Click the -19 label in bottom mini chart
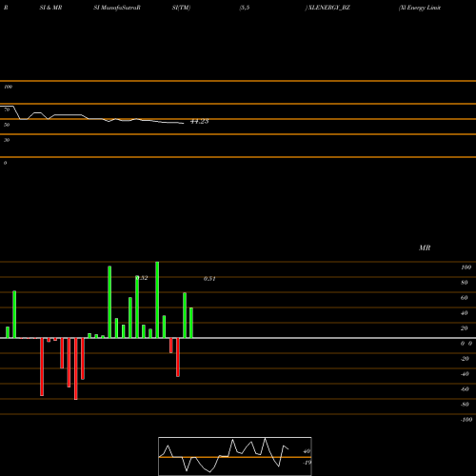The width and height of the screenshot is (476, 476). point(307,463)
